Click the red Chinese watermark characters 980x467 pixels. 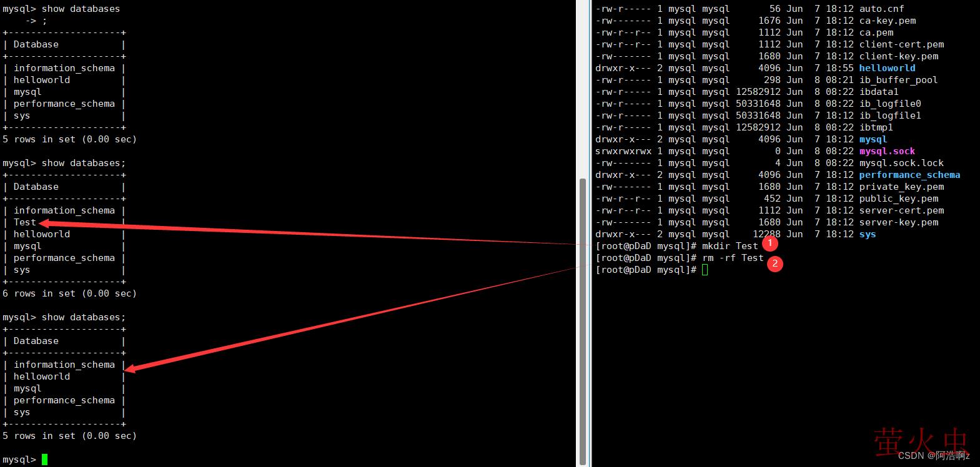pos(921,443)
